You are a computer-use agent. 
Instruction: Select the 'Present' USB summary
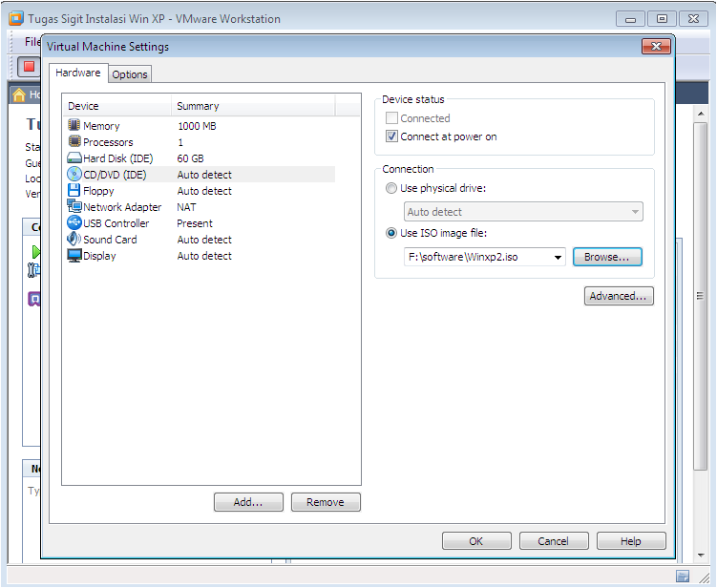tap(195, 223)
